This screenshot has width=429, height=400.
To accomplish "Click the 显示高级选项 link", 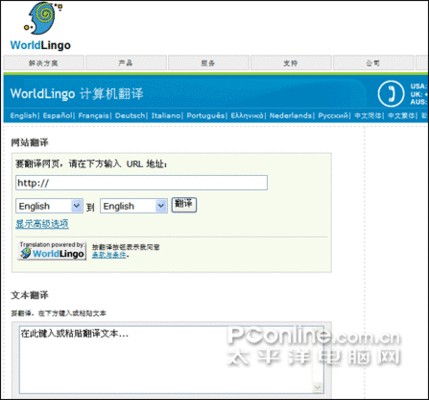I will tap(42, 224).
